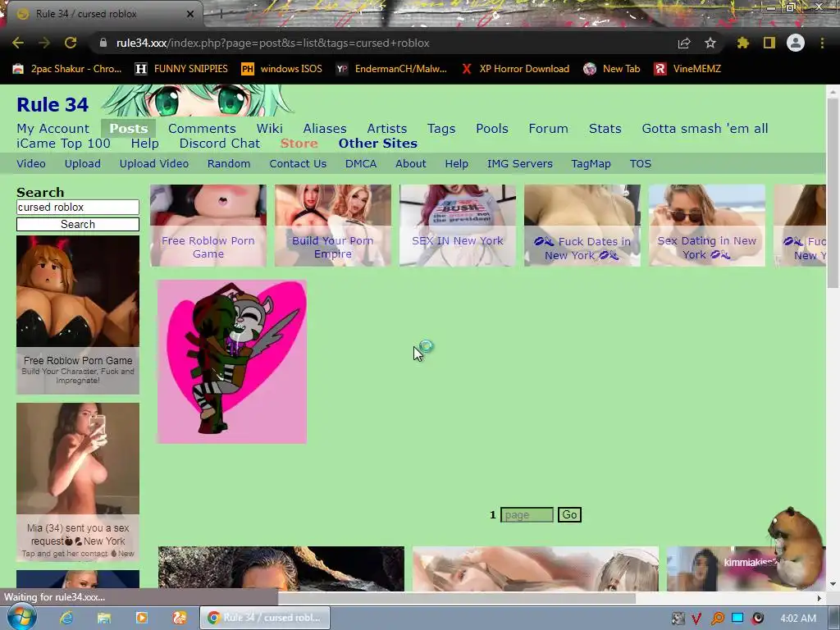Click the Upload submenu link
This screenshot has width=840, height=630.
[x=83, y=164]
